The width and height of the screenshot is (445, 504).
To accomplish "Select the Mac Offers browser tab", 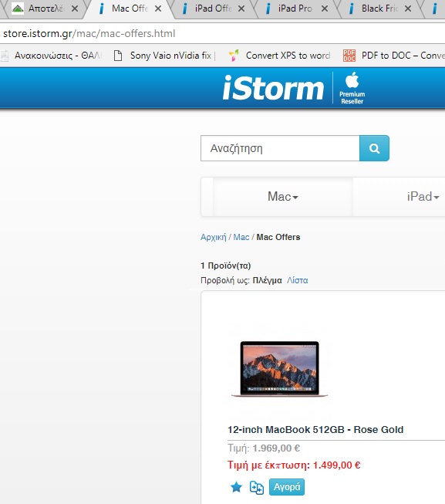I will [x=130, y=8].
